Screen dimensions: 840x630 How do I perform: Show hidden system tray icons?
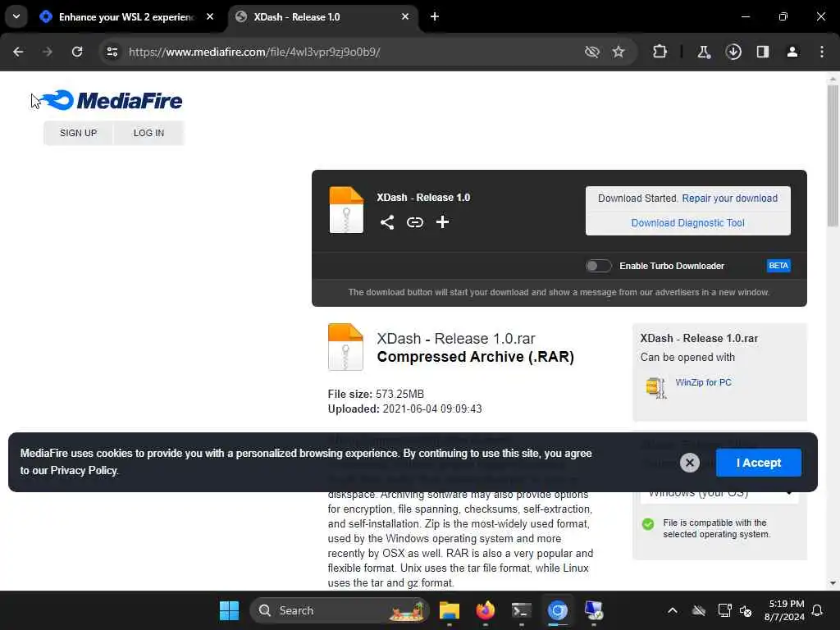click(673, 610)
